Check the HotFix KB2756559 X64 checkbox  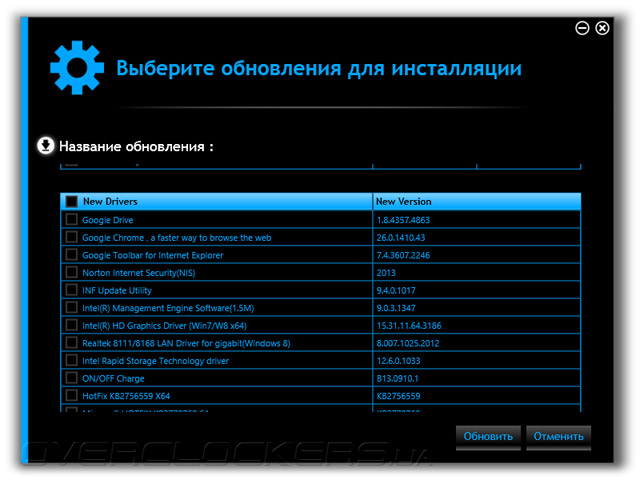[x=71, y=395]
